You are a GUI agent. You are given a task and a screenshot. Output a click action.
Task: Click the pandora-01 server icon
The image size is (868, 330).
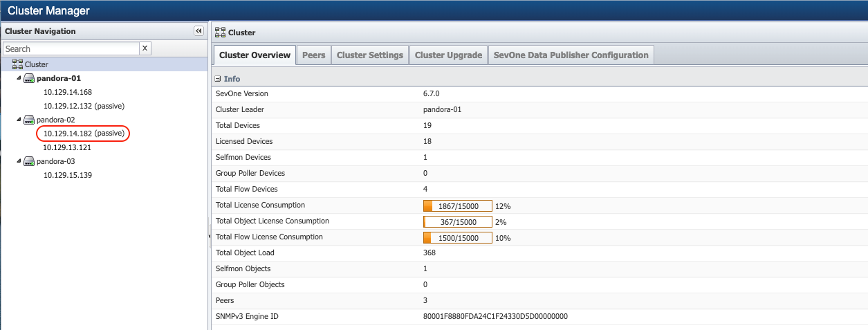[x=29, y=78]
